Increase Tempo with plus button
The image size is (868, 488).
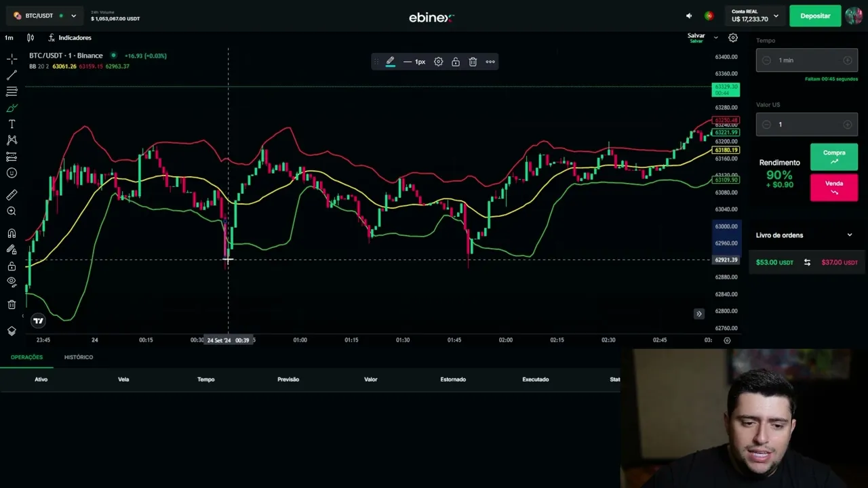click(848, 60)
